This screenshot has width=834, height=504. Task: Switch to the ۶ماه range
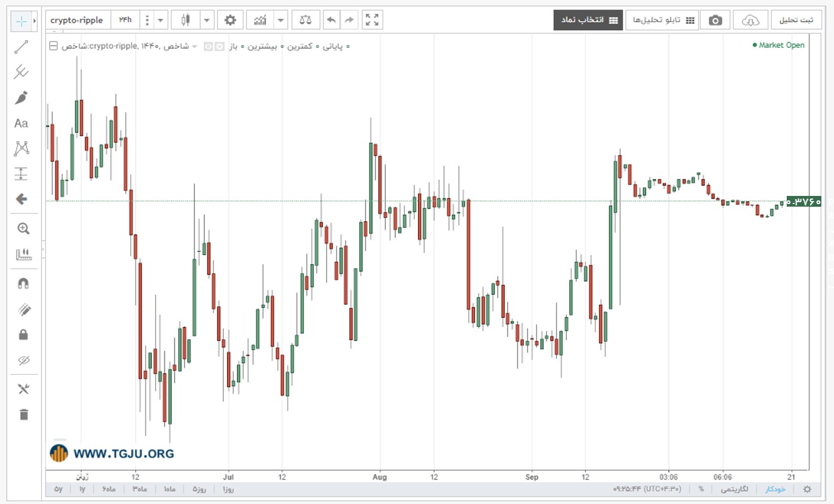pos(108,490)
